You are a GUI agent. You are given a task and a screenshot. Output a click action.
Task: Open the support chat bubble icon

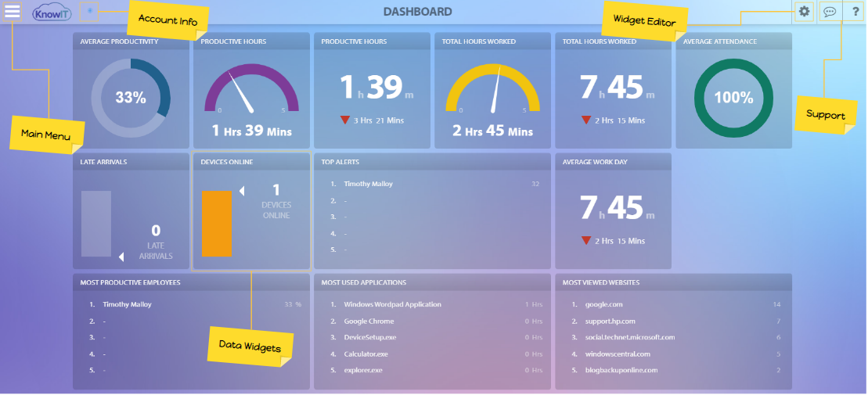pos(829,12)
